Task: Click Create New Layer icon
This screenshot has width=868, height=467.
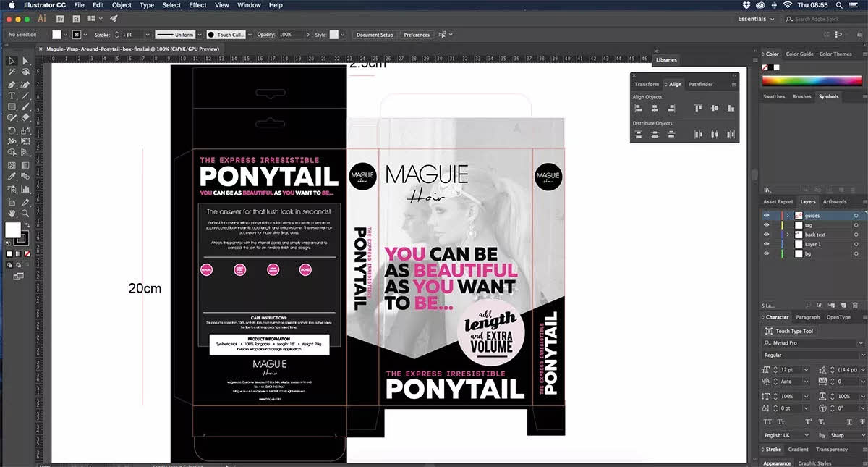Action: (843, 306)
